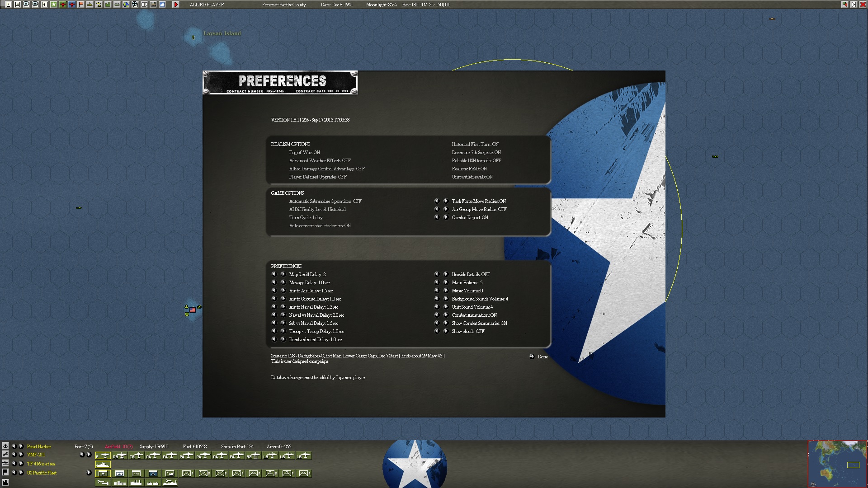Click the Pearl Harbor base name
This screenshot has height=488, width=868.
click(39, 446)
